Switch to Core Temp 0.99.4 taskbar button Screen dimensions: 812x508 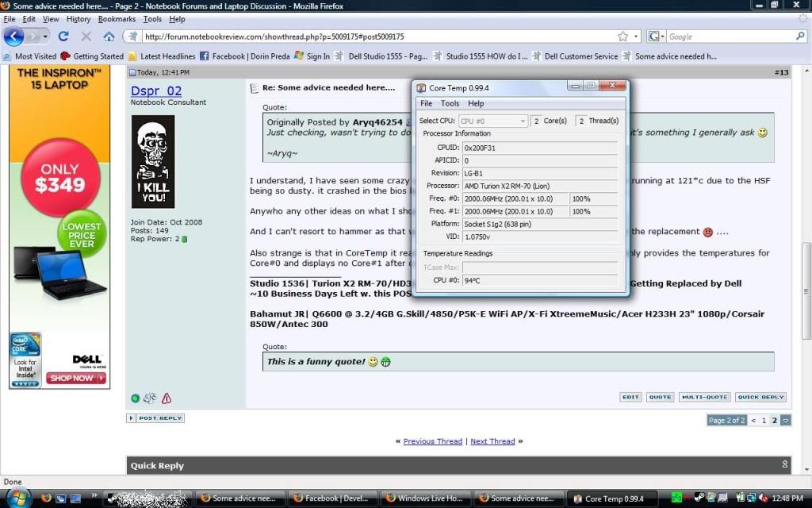611,498
